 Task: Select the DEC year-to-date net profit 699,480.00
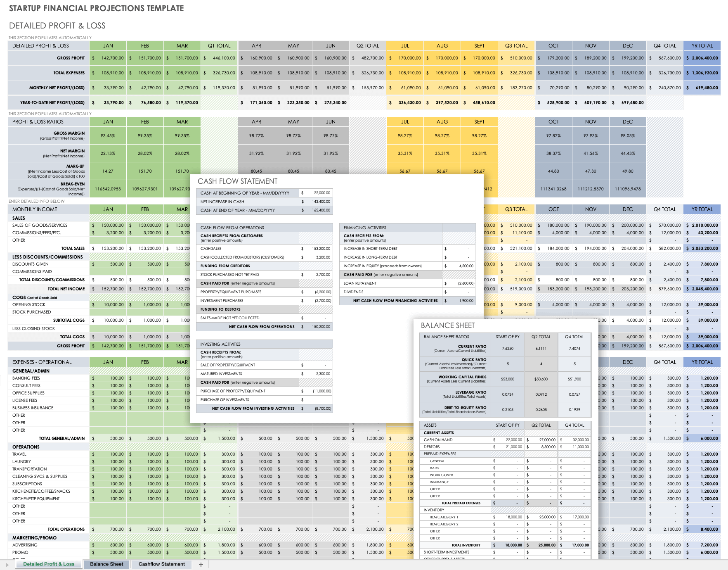tap(628, 103)
